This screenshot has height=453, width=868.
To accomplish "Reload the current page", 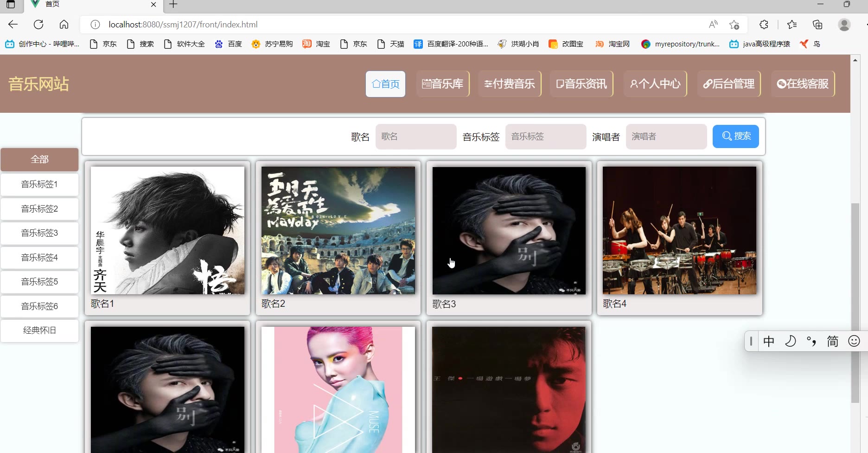I will tap(38, 25).
